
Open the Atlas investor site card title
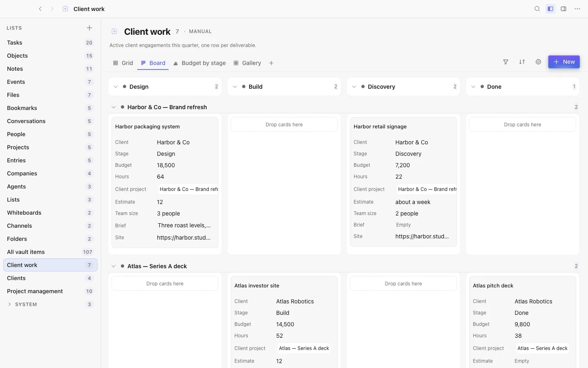point(257,286)
